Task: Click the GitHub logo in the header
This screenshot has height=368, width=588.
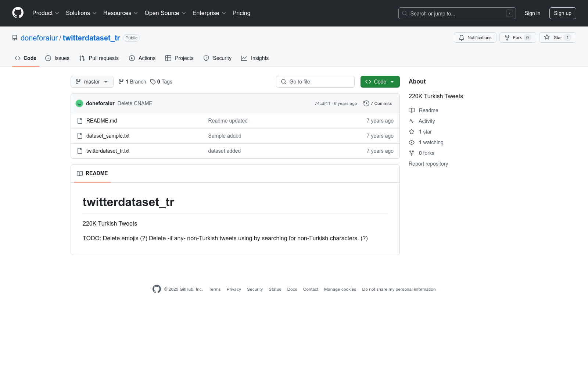Action: pyautogui.click(x=18, y=13)
